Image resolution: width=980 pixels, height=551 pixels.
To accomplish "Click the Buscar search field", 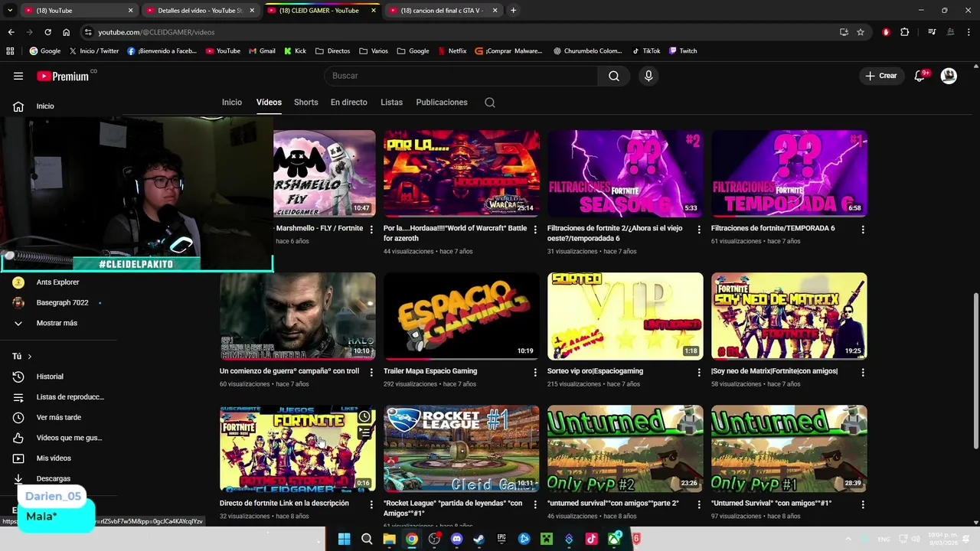I will click(x=461, y=76).
